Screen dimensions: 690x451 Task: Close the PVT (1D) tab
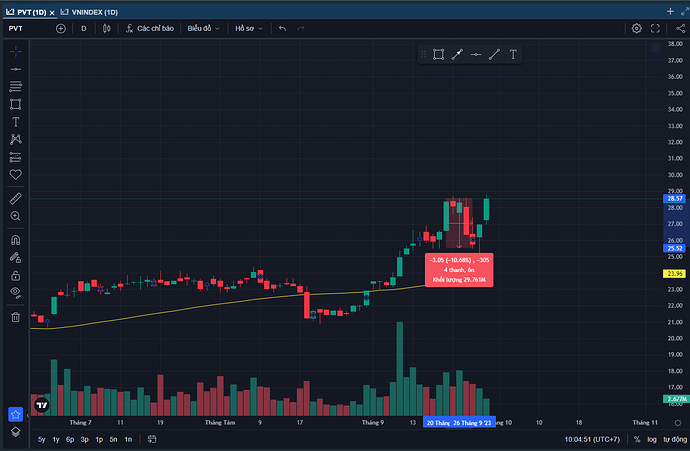52,13
